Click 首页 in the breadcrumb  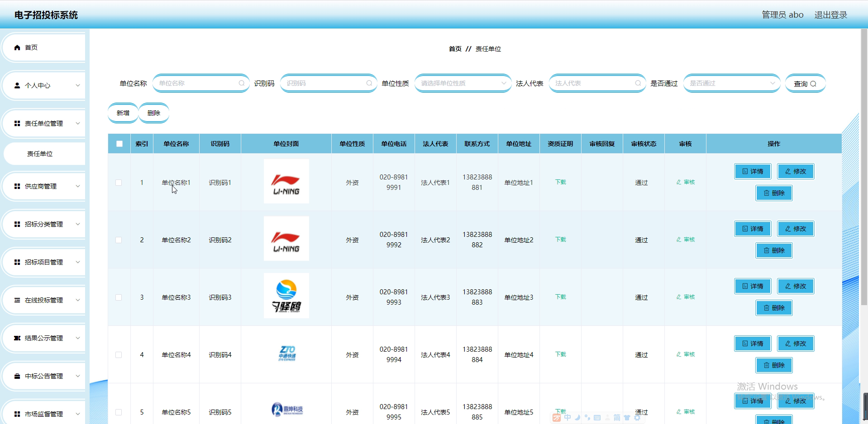pyautogui.click(x=455, y=49)
